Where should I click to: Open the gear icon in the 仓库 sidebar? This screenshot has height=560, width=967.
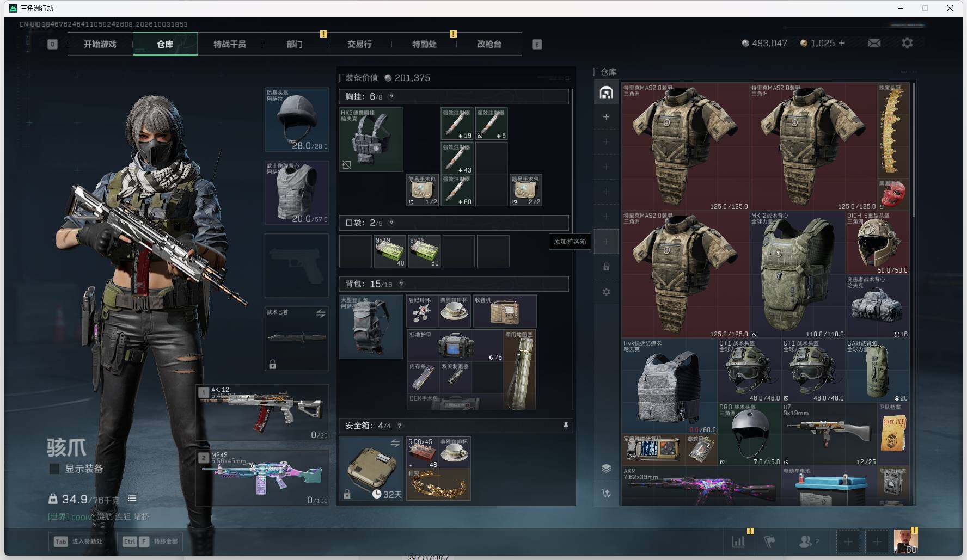pyautogui.click(x=606, y=292)
